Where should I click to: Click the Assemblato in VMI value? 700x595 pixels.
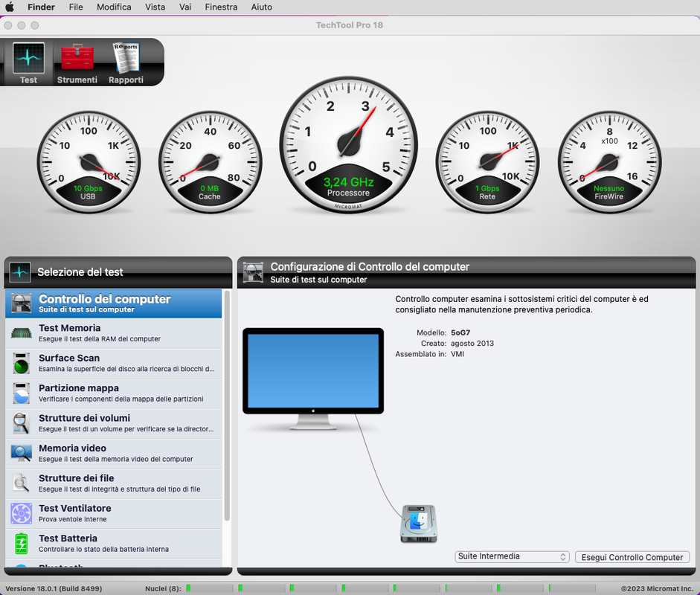click(457, 354)
